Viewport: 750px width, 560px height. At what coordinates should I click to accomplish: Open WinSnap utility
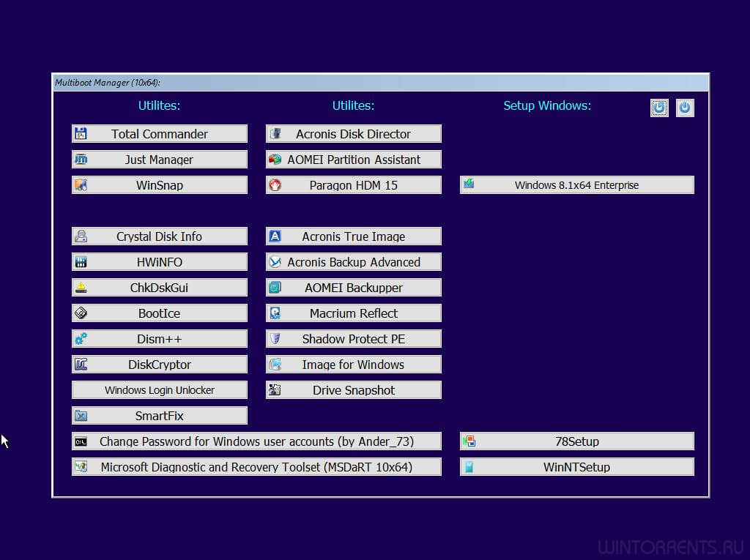click(159, 185)
